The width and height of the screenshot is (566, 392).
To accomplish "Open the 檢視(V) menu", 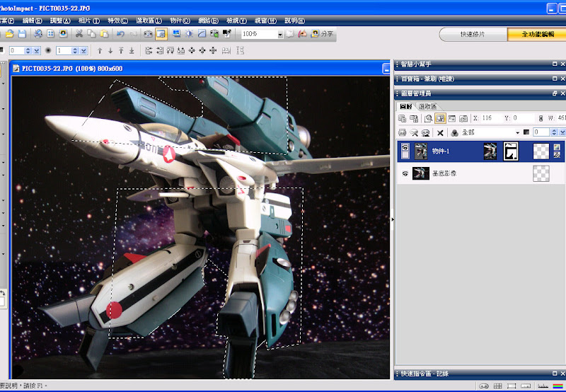I will 236,21.
